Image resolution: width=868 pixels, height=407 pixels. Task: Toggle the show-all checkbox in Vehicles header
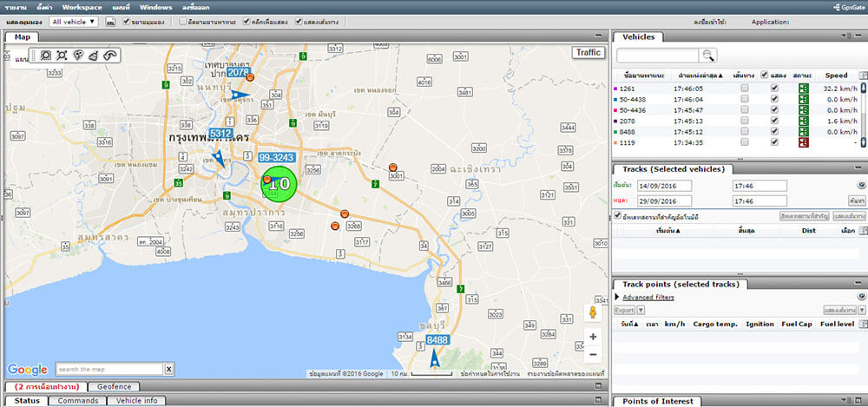(x=765, y=75)
